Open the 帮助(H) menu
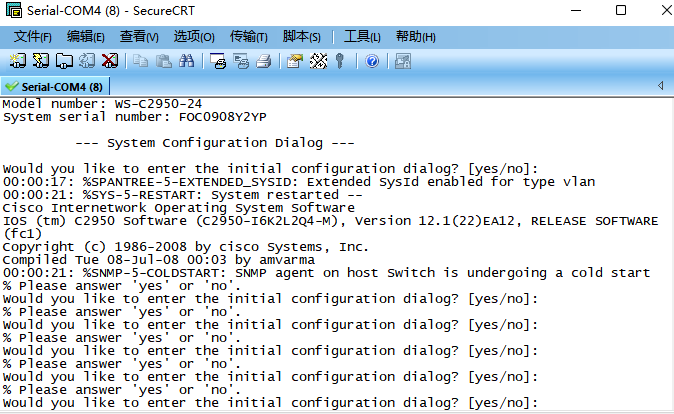674x414 pixels. 415,37
